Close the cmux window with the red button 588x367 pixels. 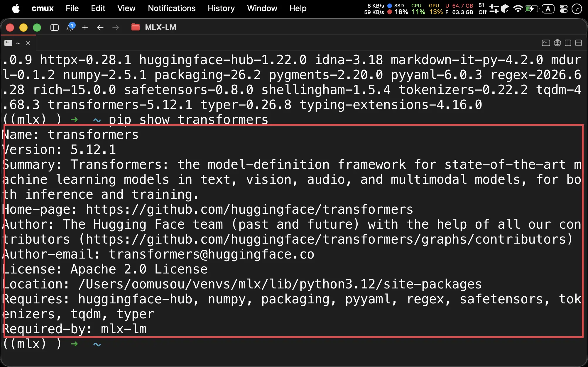pyautogui.click(x=10, y=28)
